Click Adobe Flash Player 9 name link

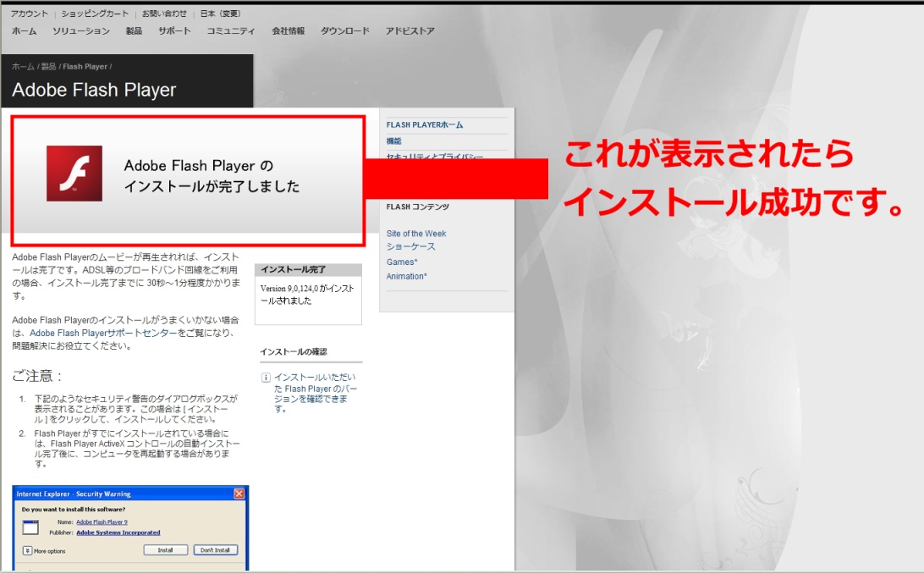click(x=102, y=522)
